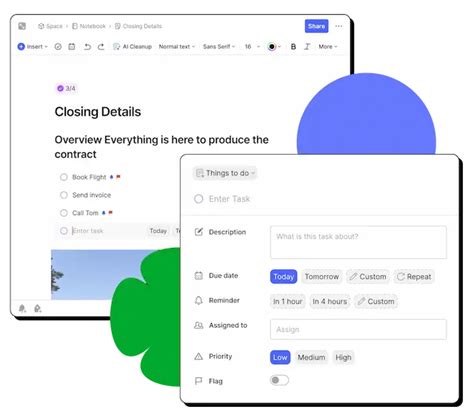Click the Description edit icon
Viewport: 474px width, 418px height.
(199, 232)
